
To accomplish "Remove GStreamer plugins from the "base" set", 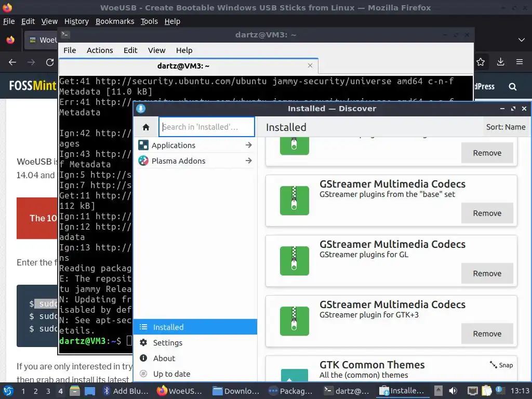I will (x=487, y=213).
